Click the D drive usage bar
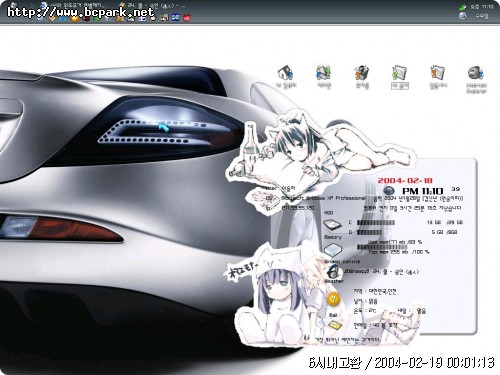 click(x=369, y=232)
